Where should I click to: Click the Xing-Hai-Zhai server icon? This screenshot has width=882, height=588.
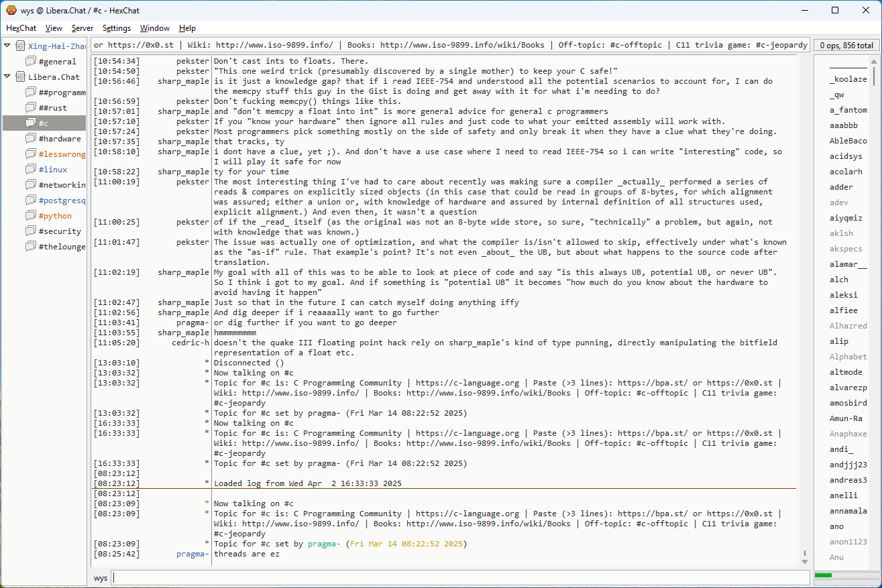(21, 46)
